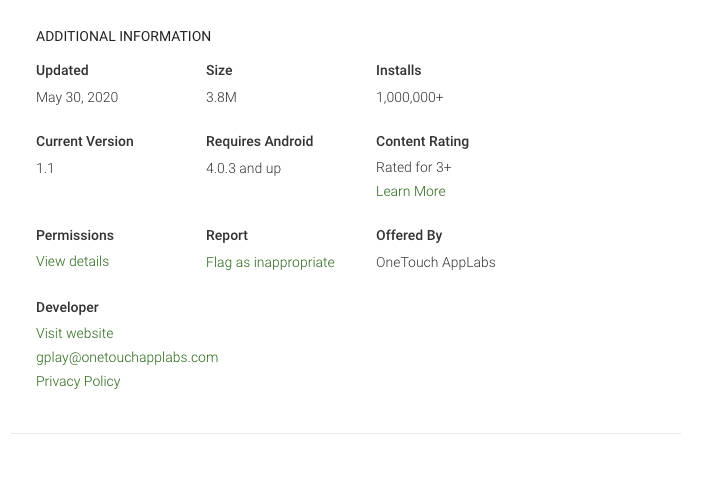Click the Current Version label
This screenshot has height=491, width=701.
(x=84, y=141)
